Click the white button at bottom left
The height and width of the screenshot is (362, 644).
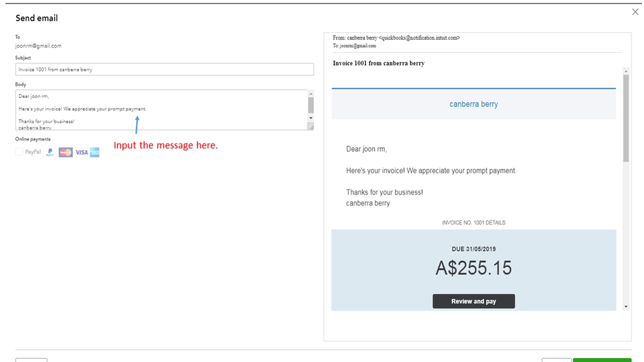point(32,360)
